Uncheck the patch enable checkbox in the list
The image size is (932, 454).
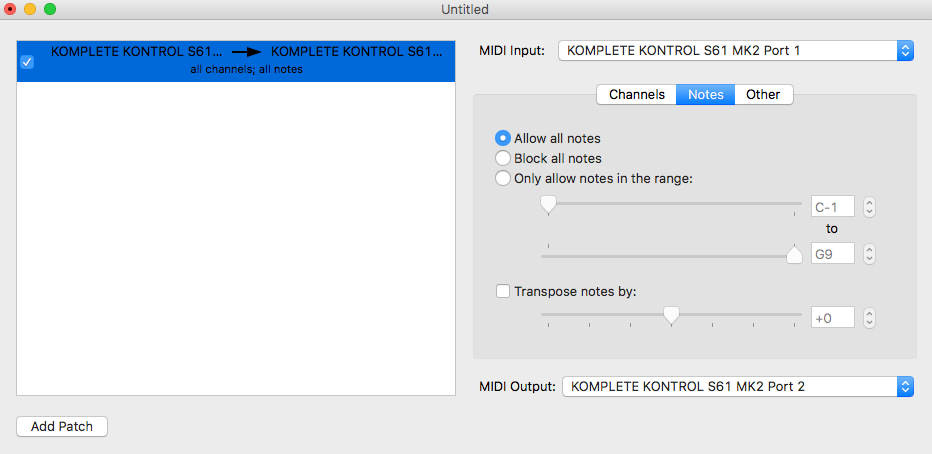tap(27, 62)
